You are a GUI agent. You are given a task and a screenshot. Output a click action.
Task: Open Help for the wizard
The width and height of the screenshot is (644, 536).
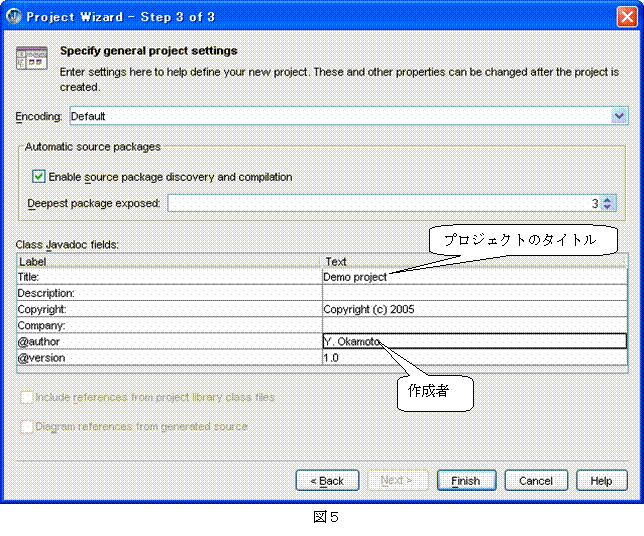(601, 481)
